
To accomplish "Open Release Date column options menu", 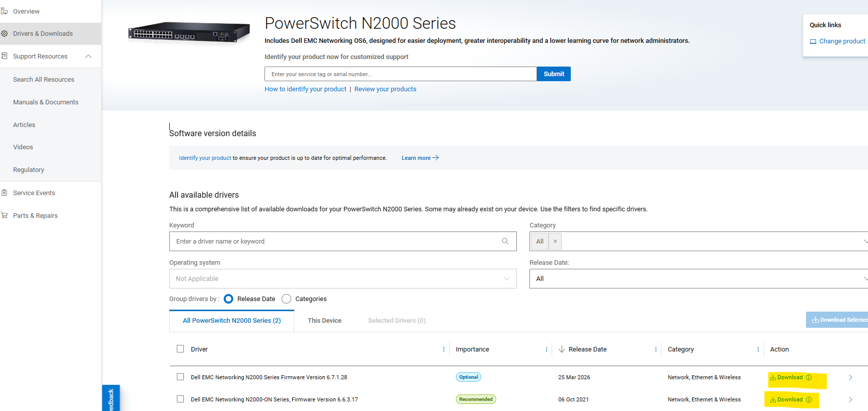I will pos(656,349).
